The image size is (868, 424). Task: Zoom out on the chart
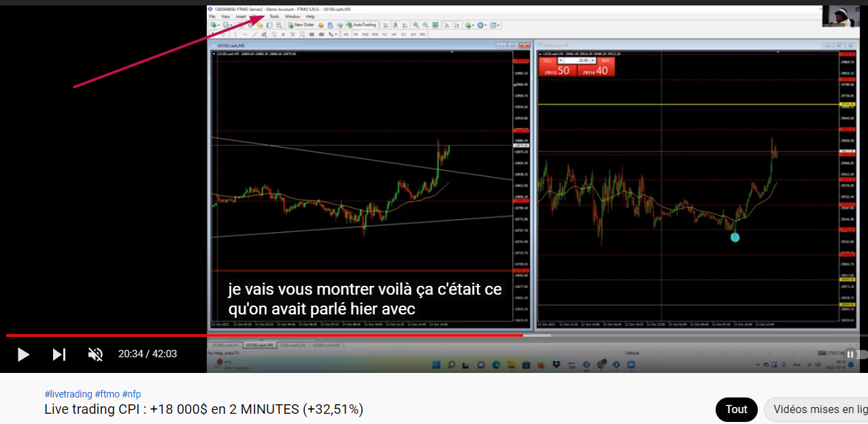[x=425, y=25]
